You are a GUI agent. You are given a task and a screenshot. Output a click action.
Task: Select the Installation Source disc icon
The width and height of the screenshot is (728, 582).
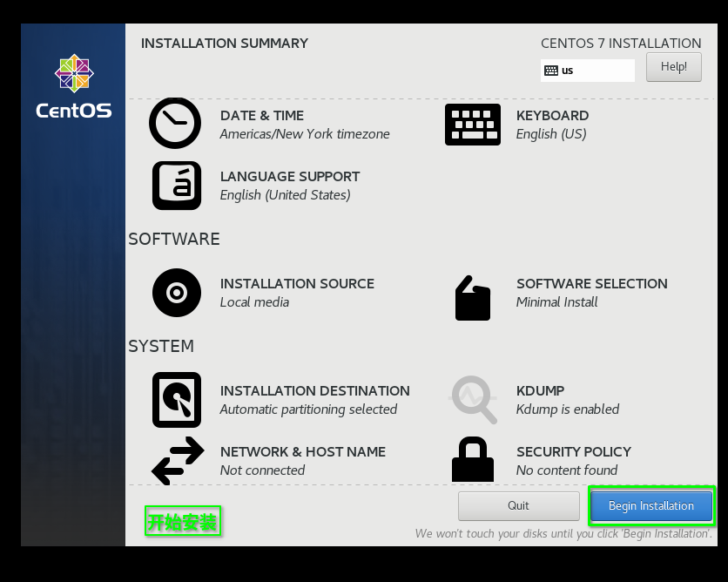tap(176, 292)
